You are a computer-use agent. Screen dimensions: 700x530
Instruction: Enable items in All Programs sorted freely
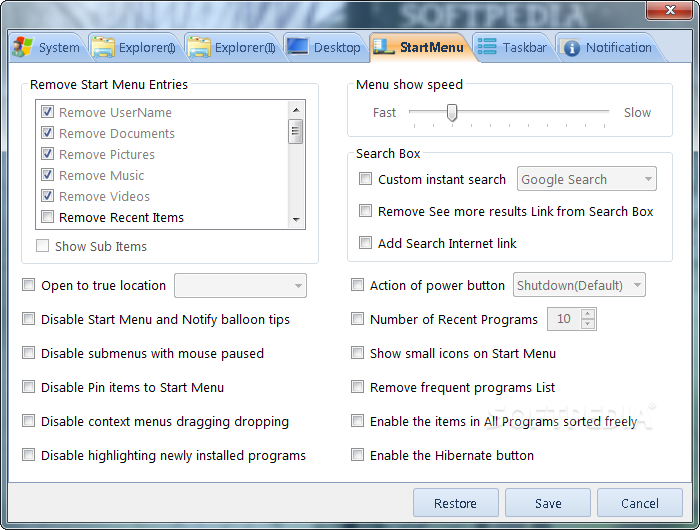(357, 421)
